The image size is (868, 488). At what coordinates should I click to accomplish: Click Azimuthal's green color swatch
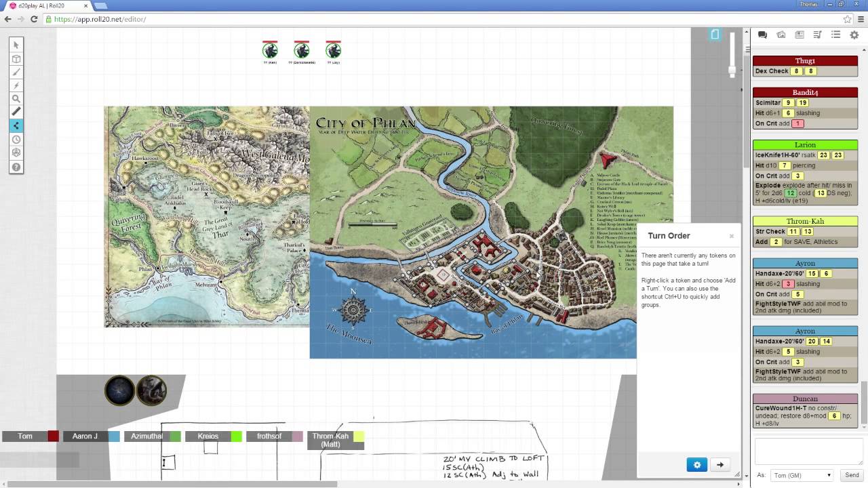coord(176,436)
